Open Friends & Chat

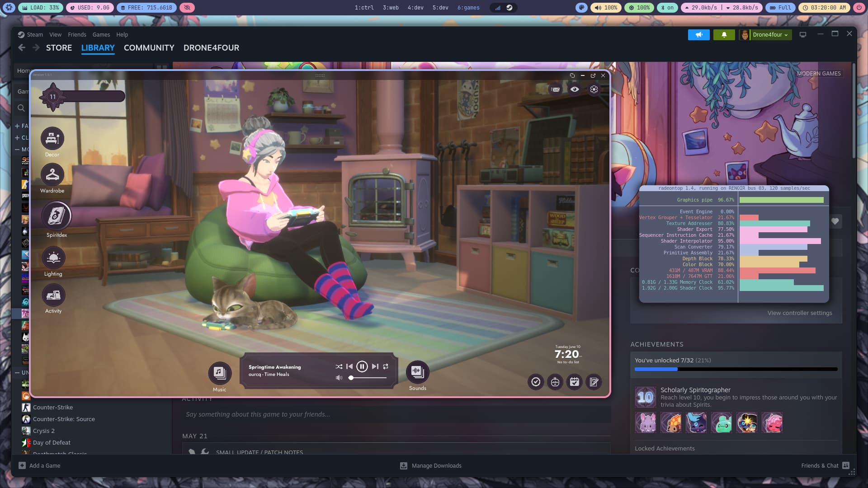coord(825,465)
